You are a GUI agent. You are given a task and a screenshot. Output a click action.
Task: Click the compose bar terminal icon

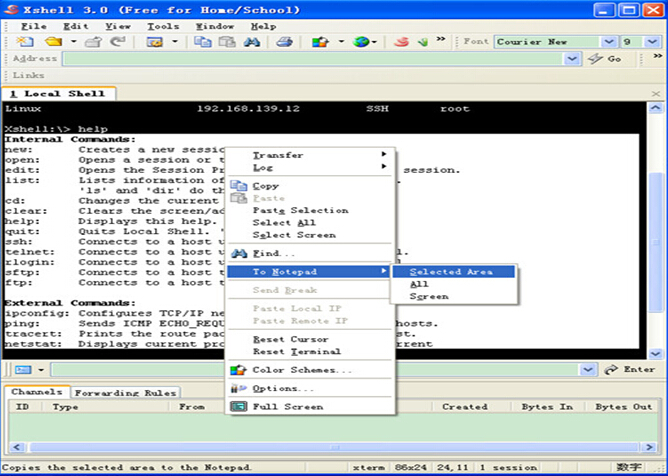tap(23, 369)
